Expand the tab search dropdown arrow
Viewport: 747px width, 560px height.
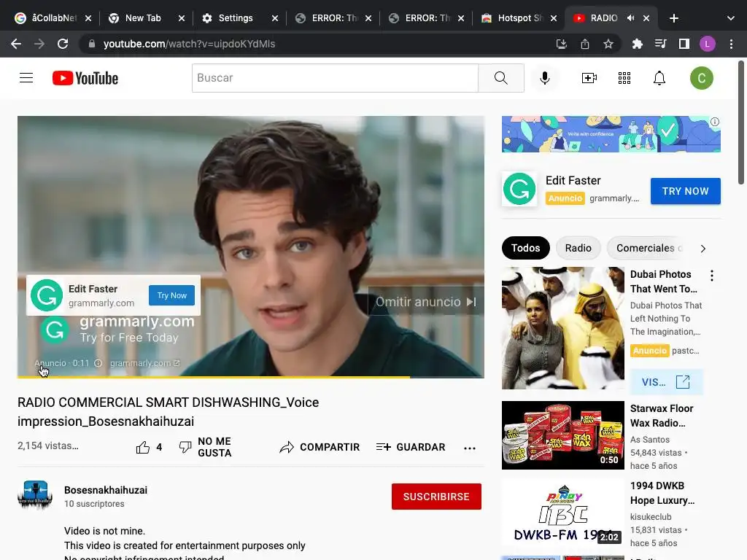click(x=730, y=18)
